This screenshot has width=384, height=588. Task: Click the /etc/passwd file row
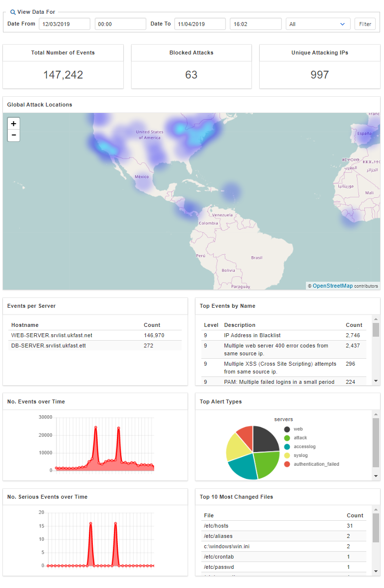click(284, 567)
